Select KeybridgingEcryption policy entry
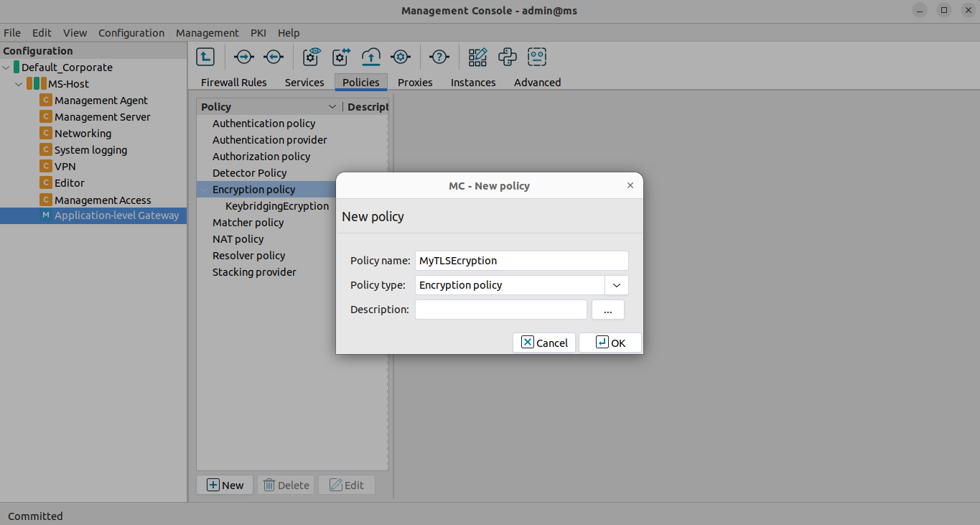Screen dimensions: 980x525 (x=277, y=205)
